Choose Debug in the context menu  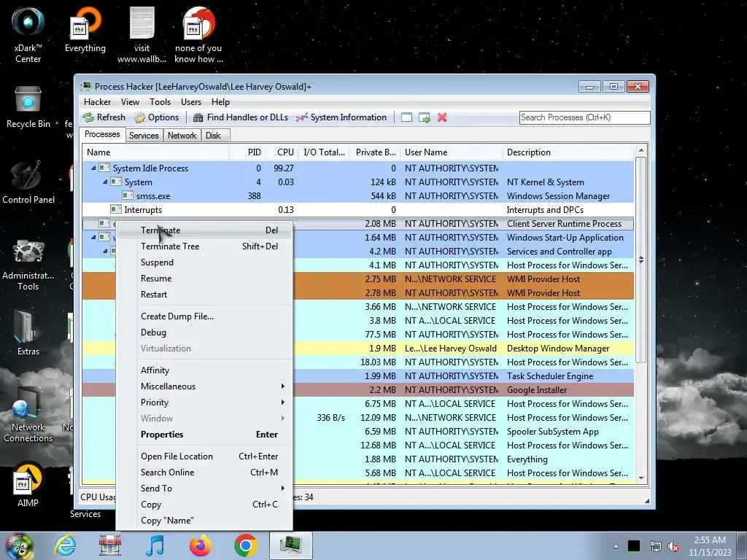204,332
